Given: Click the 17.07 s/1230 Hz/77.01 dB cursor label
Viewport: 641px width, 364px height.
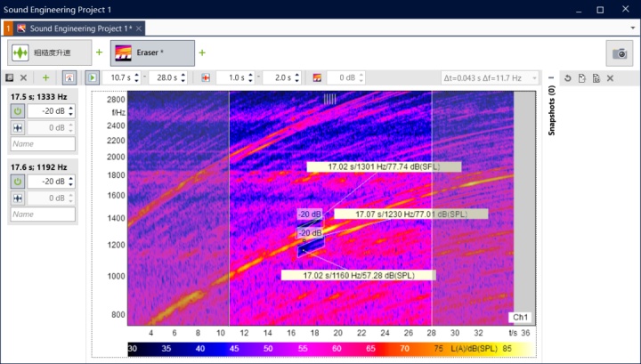Looking at the screenshot, I should click(410, 214).
